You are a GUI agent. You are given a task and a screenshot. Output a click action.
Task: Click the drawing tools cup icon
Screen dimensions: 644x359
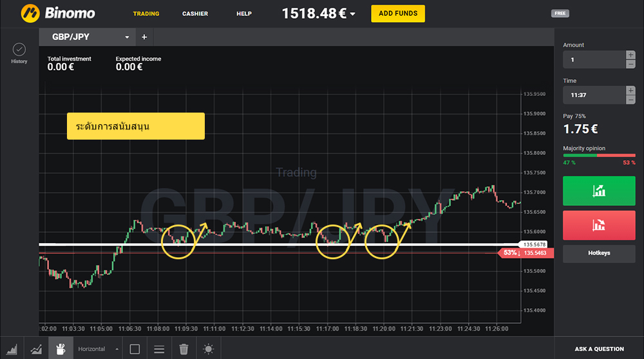point(61,349)
